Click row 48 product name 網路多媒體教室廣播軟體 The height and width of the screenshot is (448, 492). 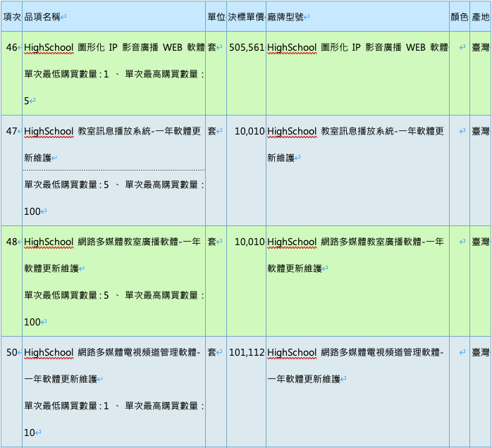tap(128, 242)
